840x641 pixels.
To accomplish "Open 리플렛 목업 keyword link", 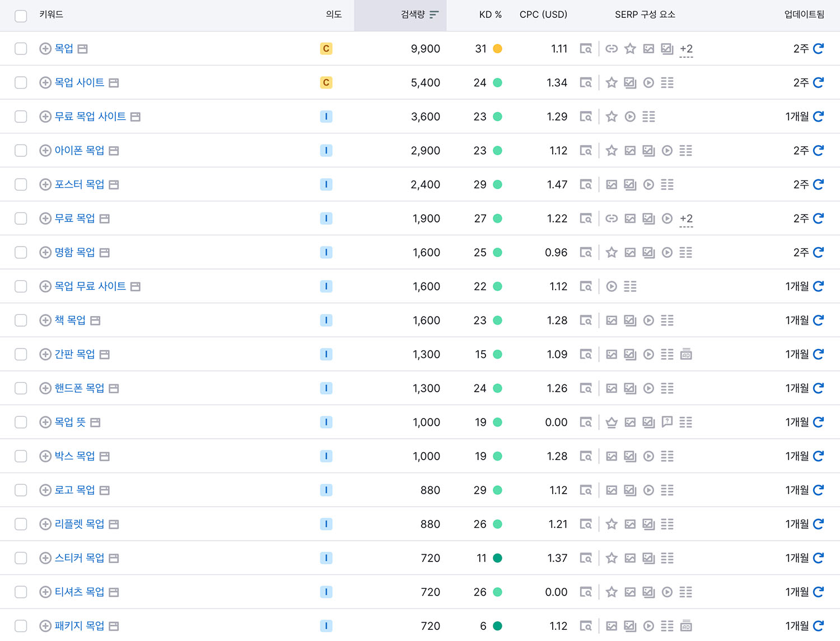I will click(x=80, y=524).
